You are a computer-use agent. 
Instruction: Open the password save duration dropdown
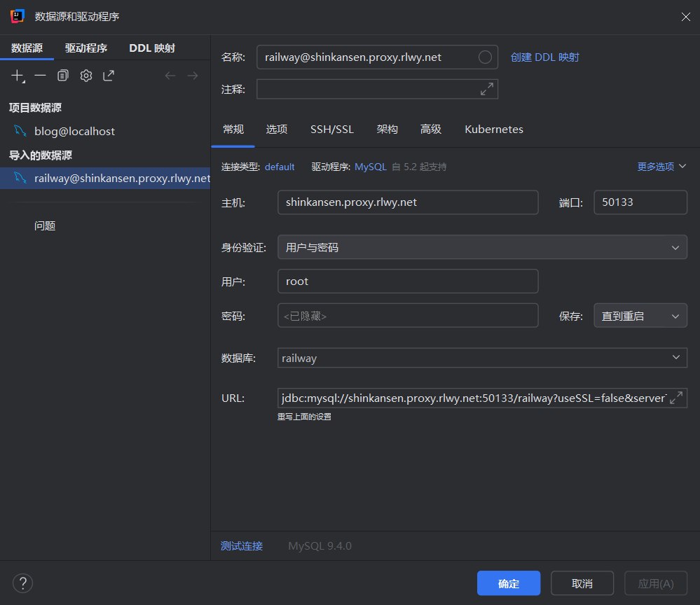point(640,316)
